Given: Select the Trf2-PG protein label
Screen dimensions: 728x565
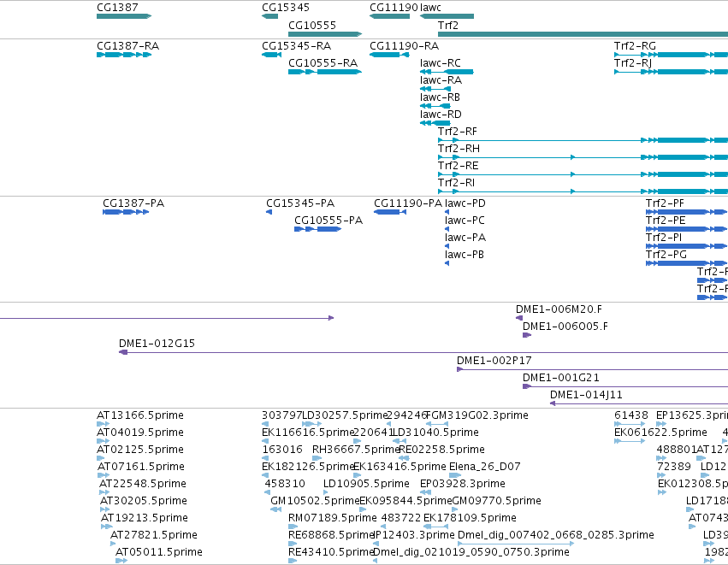Looking at the screenshot, I should click(x=666, y=255).
